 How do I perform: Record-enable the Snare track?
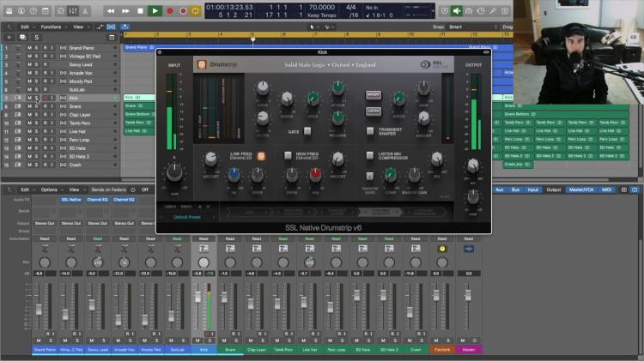coord(46,106)
